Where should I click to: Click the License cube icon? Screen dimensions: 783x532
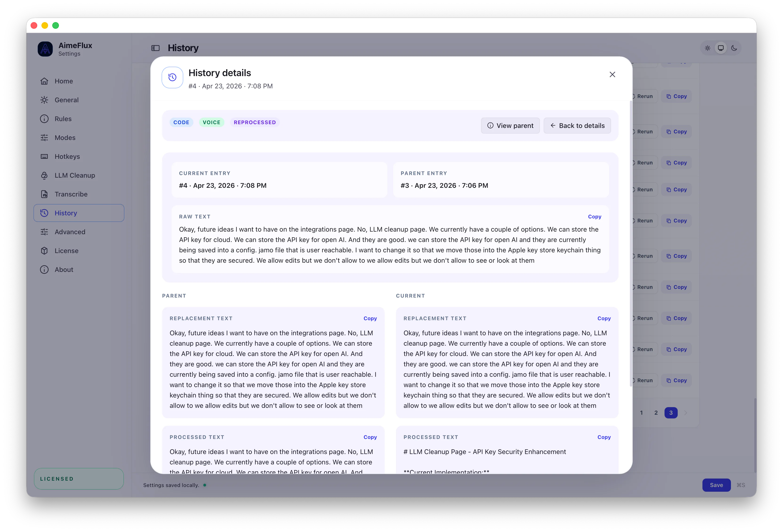click(x=44, y=251)
